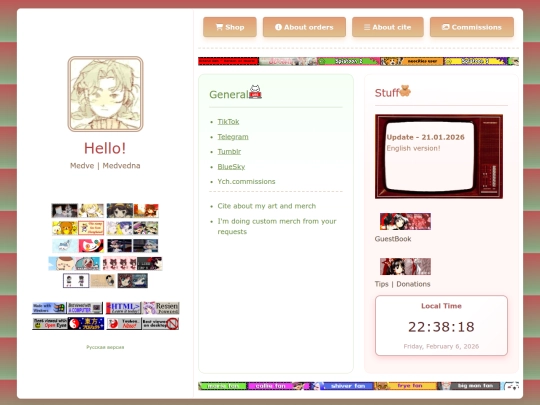Click the light blue fish creature stamp
The image size is (540, 405).
point(65,246)
